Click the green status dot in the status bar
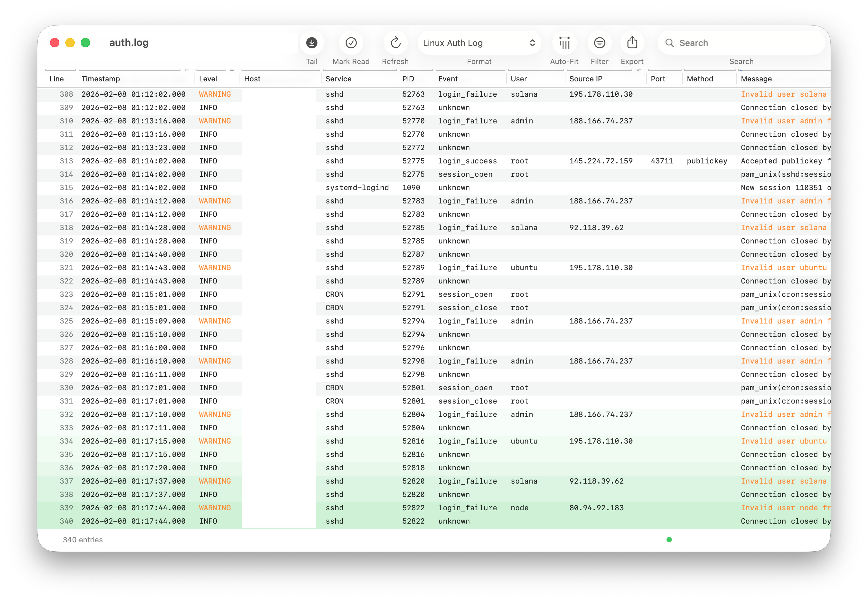This screenshot has width=868, height=601. coord(669,540)
